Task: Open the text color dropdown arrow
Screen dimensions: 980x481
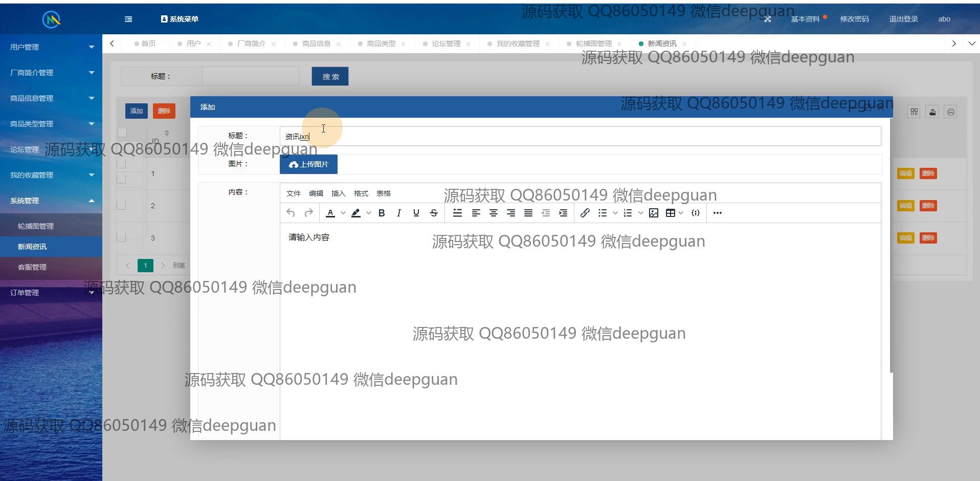Action: point(343,213)
